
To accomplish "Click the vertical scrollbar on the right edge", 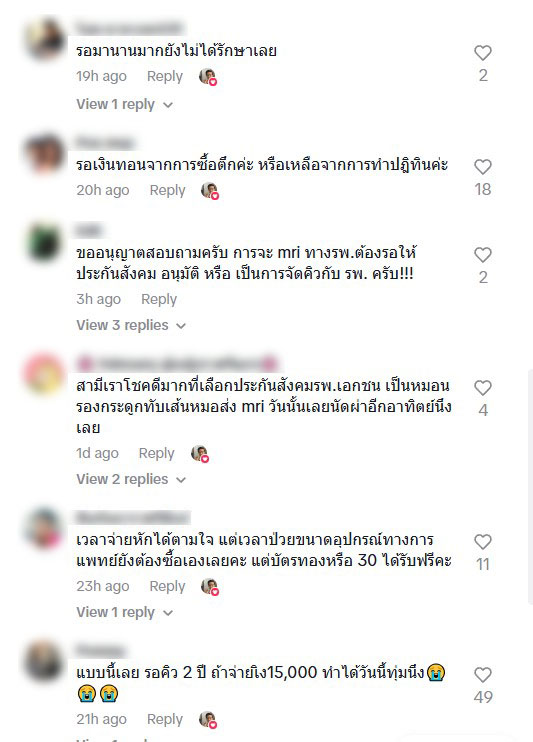I will click(531, 486).
